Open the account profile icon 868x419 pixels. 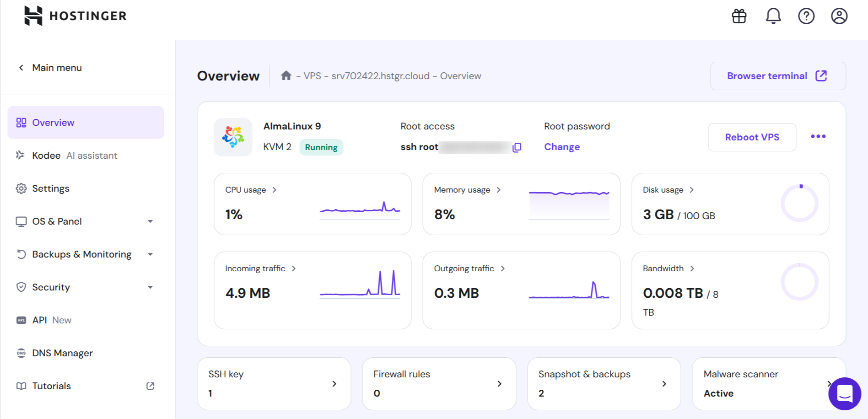pyautogui.click(x=839, y=16)
